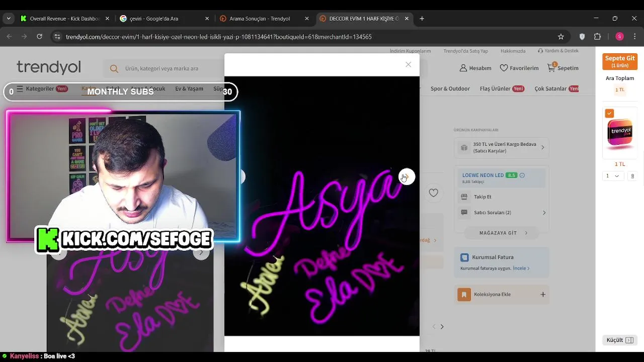This screenshot has height=362, width=644.
Task: Open Ev & Yaşam category
Action: pyautogui.click(x=189, y=88)
